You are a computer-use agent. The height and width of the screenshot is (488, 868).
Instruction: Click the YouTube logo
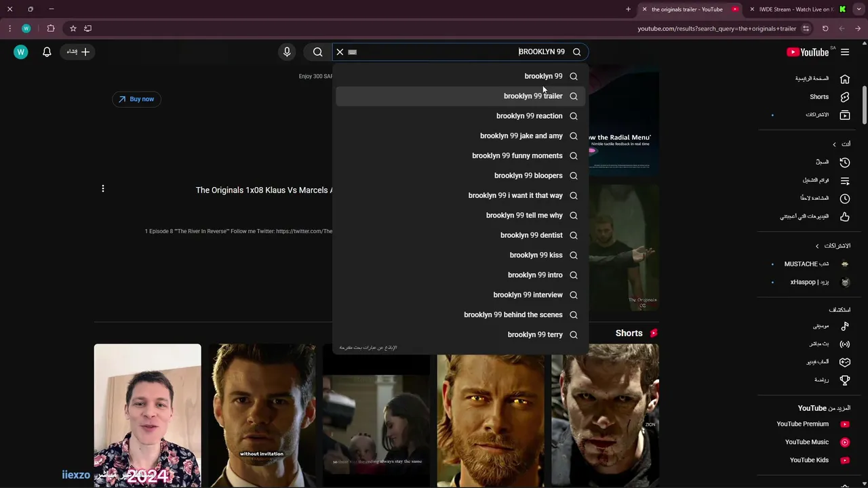point(808,52)
